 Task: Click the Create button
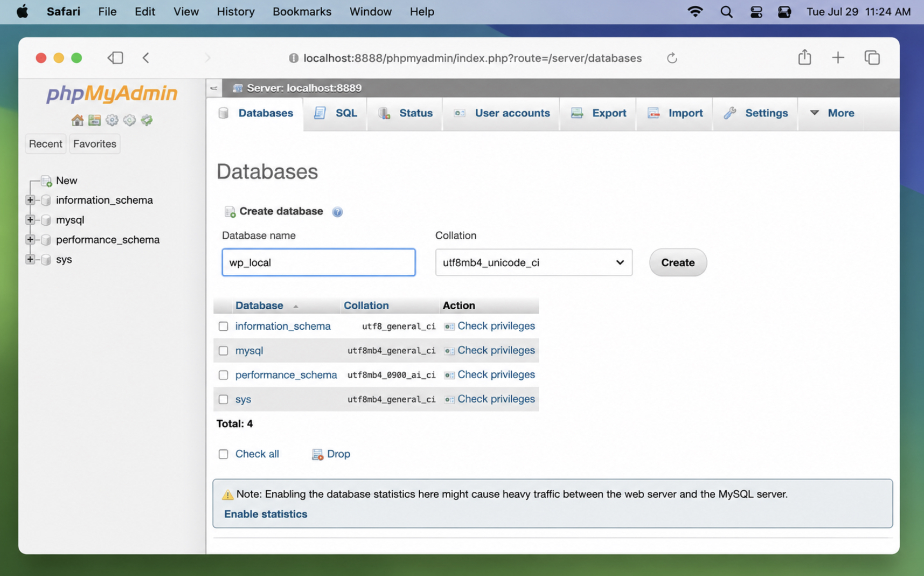(x=678, y=262)
